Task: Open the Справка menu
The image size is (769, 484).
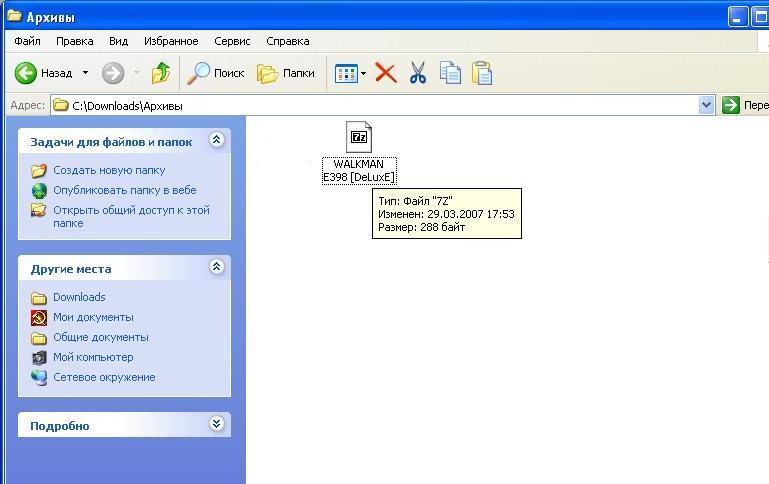Action: [x=288, y=41]
